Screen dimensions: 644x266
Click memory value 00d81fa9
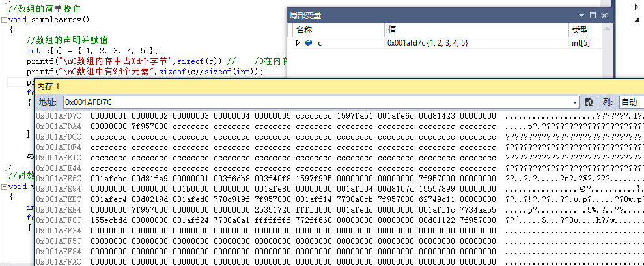[x=150, y=179]
